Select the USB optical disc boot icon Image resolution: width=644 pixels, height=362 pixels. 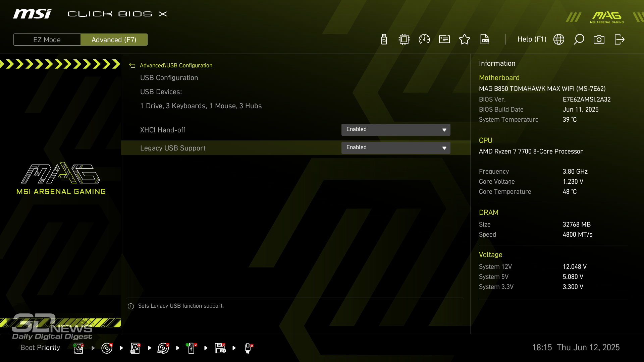click(x=163, y=348)
